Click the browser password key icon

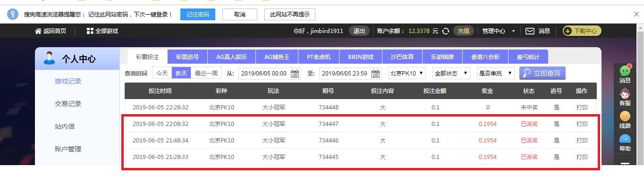[13, 14]
